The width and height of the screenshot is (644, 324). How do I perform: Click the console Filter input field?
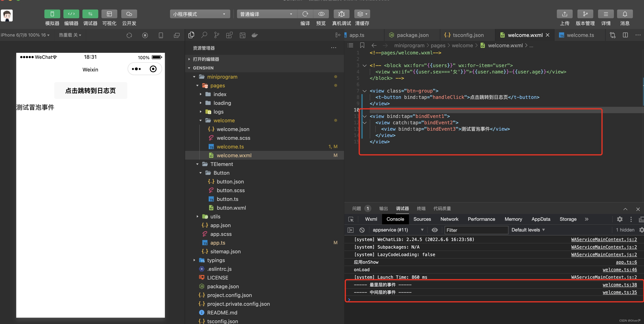coord(476,230)
